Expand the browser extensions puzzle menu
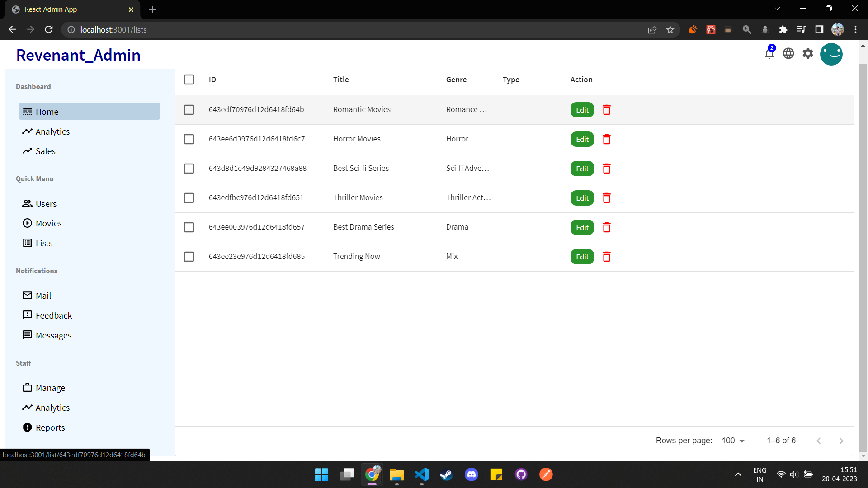The height and width of the screenshot is (488, 868). tap(783, 29)
